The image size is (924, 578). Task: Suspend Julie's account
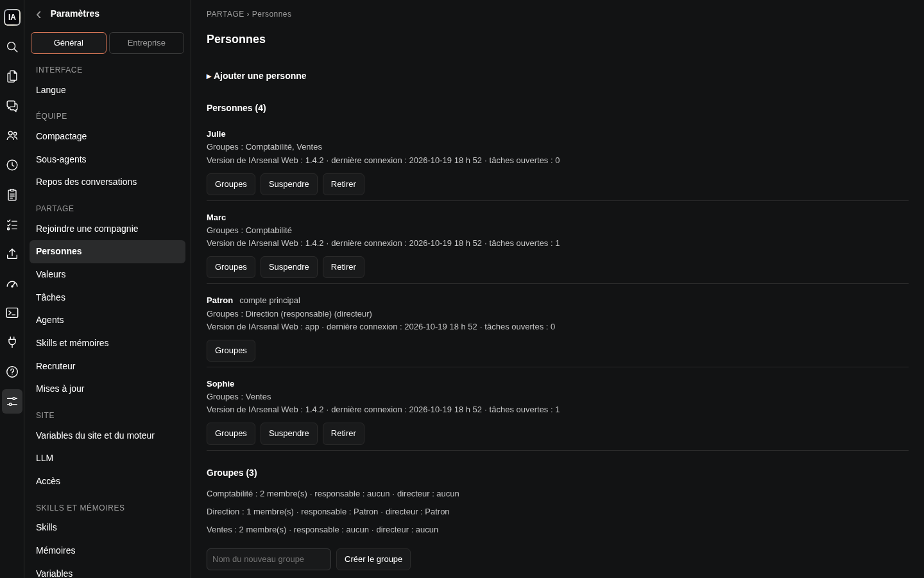coord(289,184)
